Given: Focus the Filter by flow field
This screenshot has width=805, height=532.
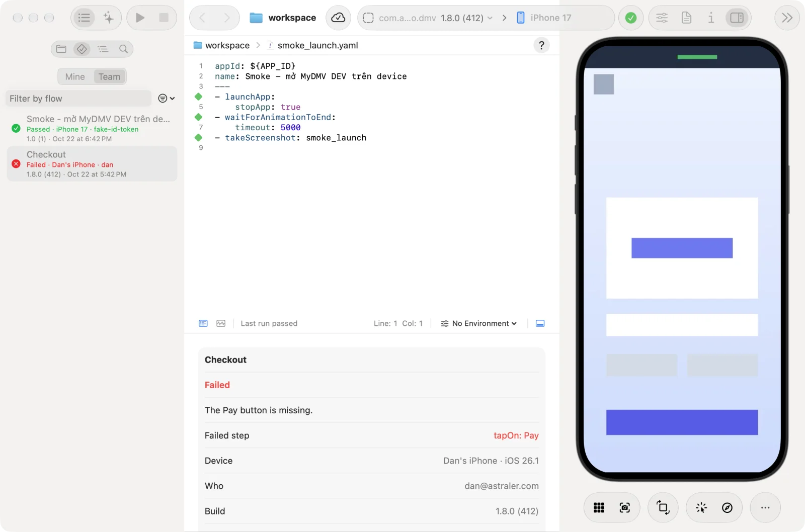Looking at the screenshot, I should click(x=78, y=99).
